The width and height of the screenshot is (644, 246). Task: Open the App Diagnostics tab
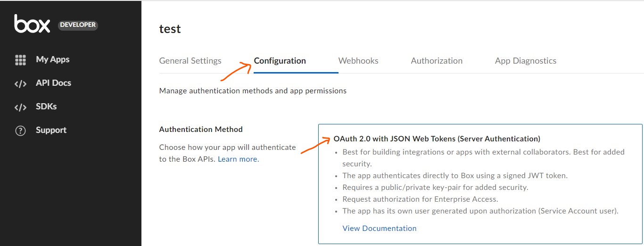526,61
